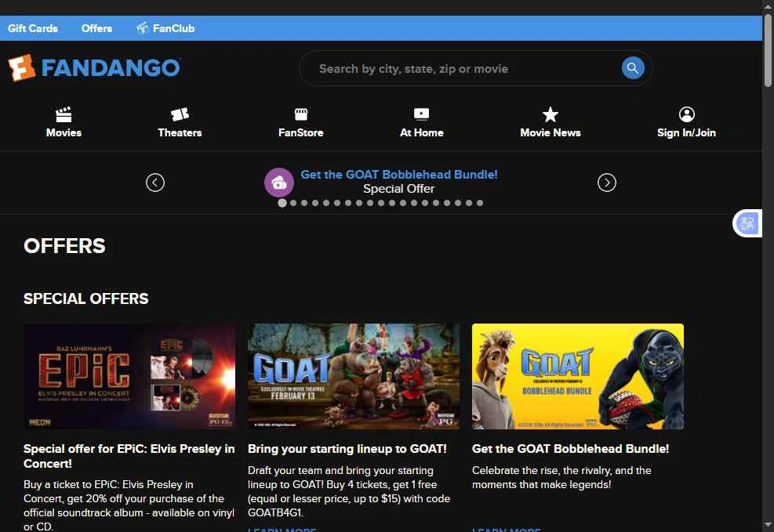The height and width of the screenshot is (532, 774).
Task: Click the Movies nav label
Action: click(x=64, y=132)
